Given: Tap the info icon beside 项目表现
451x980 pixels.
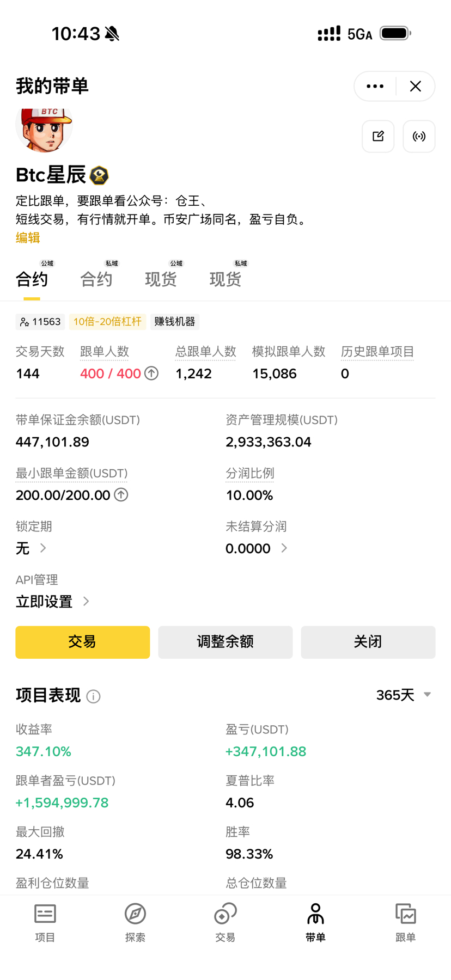Looking at the screenshot, I should 94,696.
